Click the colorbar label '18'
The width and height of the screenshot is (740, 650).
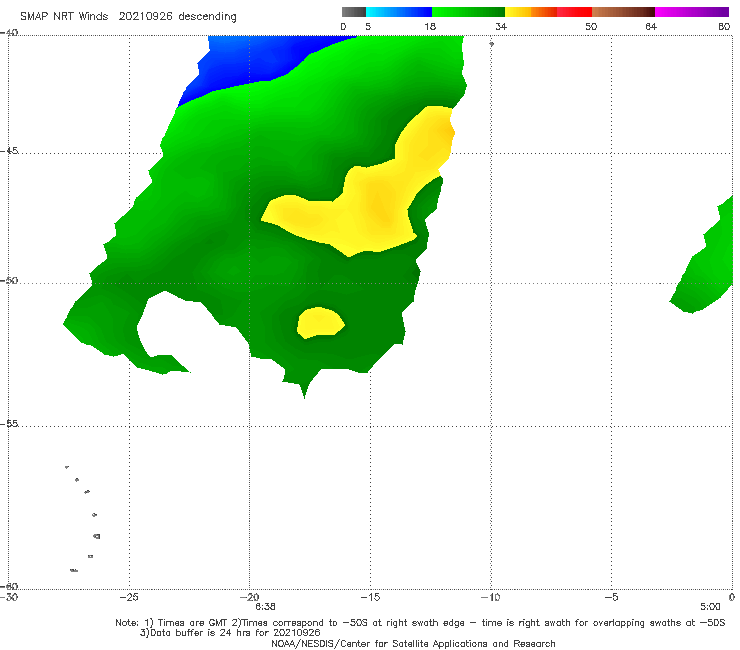(x=430, y=26)
